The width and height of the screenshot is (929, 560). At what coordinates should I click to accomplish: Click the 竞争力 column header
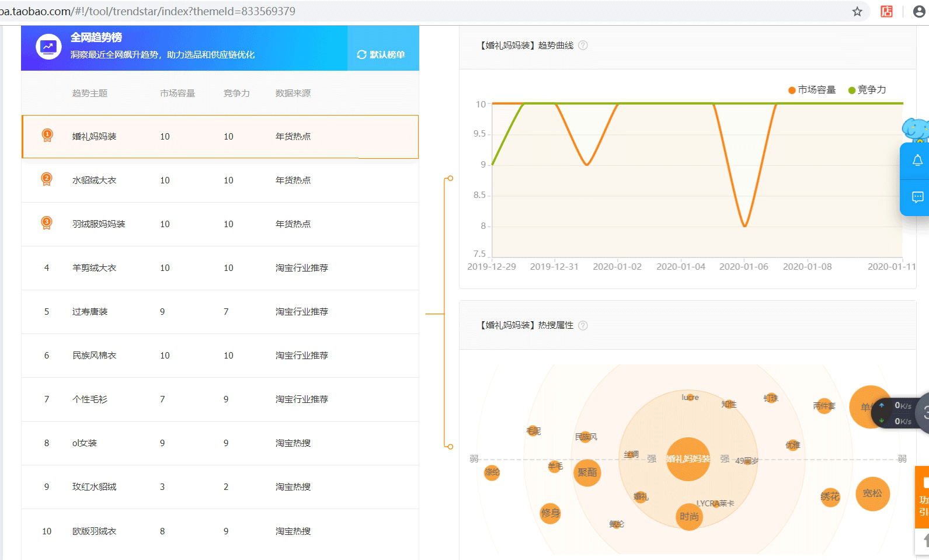click(236, 93)
